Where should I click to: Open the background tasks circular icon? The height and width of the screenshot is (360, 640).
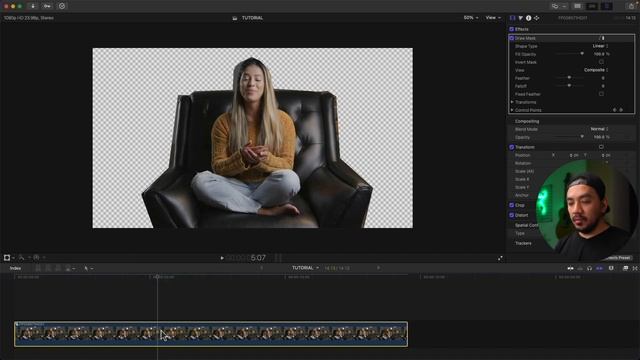pyautogui.click(x=62, y=6)
